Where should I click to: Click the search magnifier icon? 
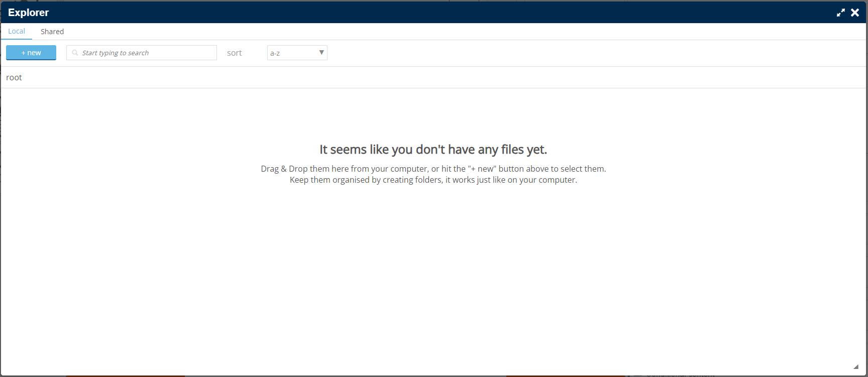click(x=75, y=53)
